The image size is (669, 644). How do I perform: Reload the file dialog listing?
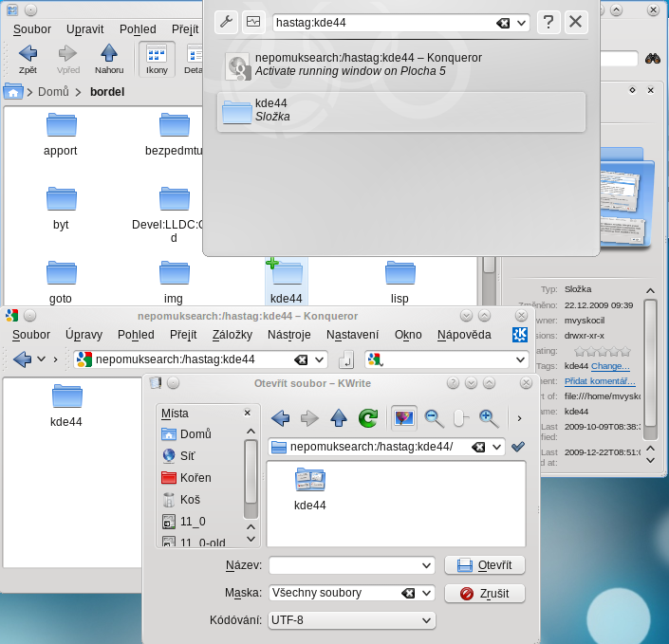(368, 418)
